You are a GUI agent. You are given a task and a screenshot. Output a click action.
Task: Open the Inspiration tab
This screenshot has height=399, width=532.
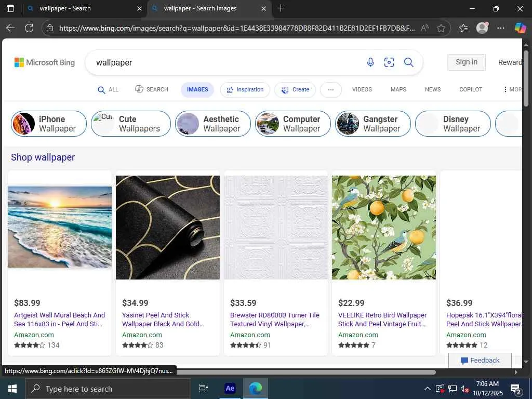coord(245,89)
